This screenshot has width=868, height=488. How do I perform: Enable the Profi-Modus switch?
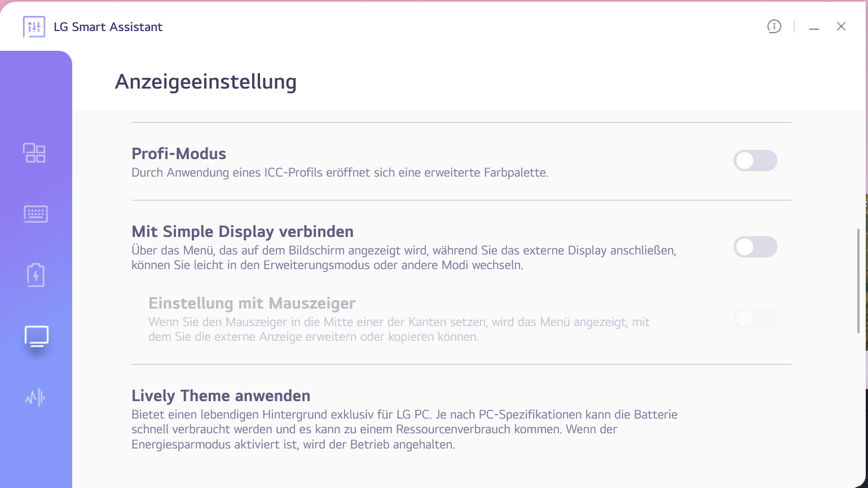[755, 161]
